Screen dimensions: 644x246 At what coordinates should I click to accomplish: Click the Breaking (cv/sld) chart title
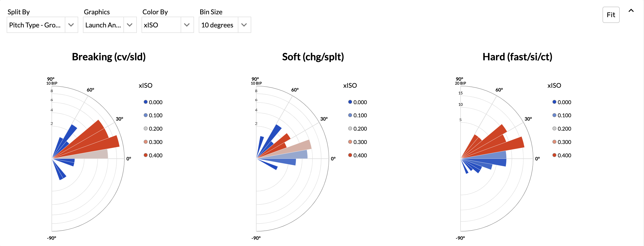coord(109,57)
